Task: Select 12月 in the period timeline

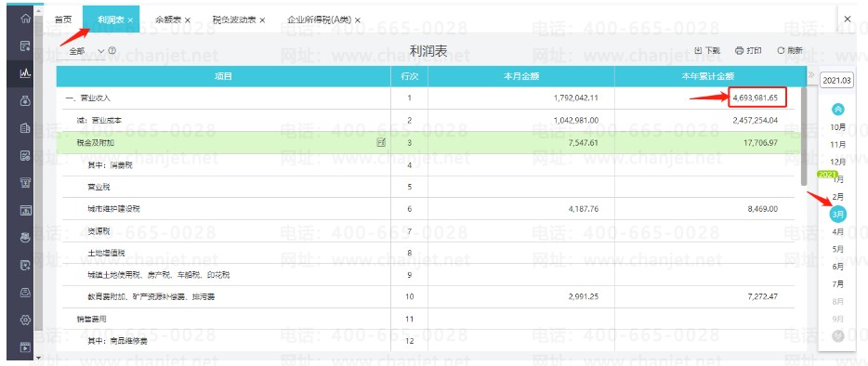Action: click(x=838, y=162)
